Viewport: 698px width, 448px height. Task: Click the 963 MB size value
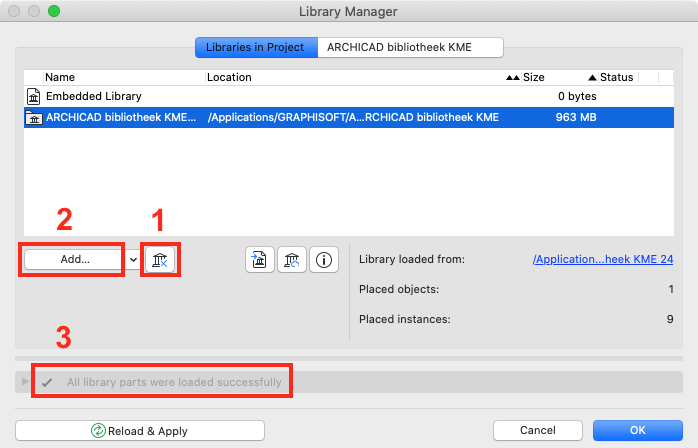pyautogui.click(x=576, y=118)
